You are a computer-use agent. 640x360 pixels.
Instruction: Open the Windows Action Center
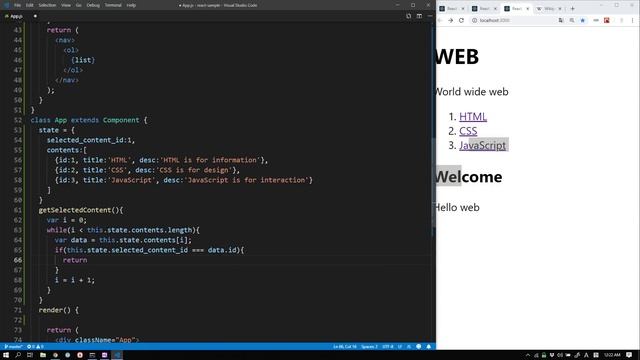[629, 355]
